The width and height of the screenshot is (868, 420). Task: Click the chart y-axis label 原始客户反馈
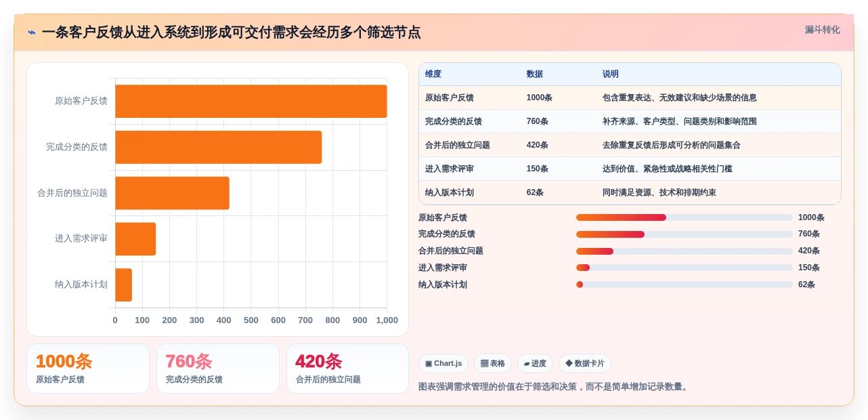click(x=81, y=101)
